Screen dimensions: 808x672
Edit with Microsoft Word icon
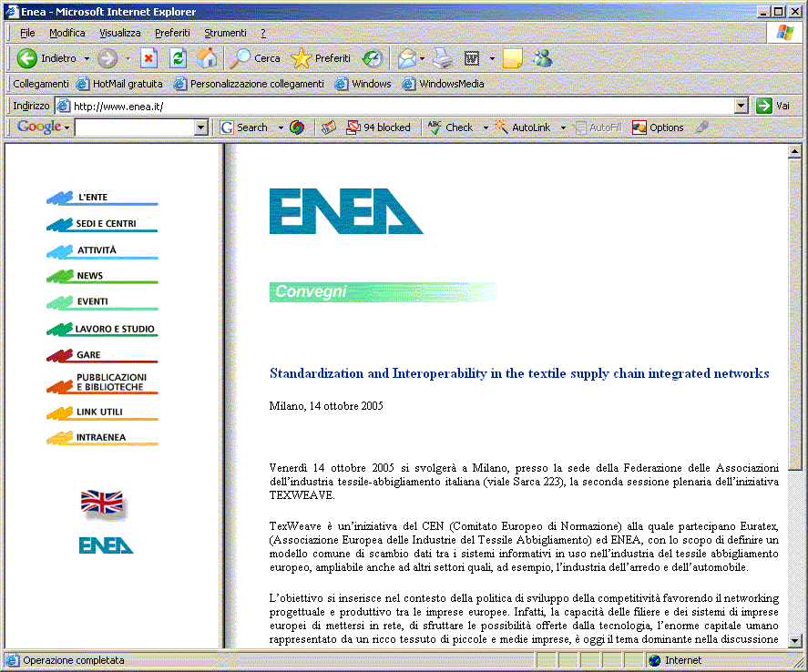click(x=472, y=58)
